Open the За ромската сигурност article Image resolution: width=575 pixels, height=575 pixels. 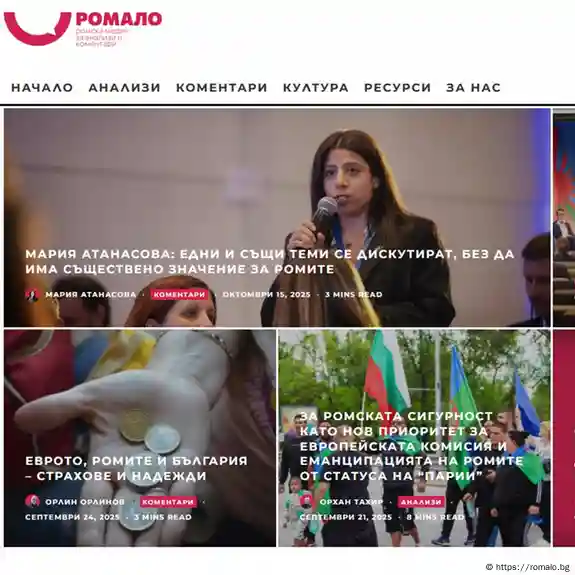click(x=411, y=446)
